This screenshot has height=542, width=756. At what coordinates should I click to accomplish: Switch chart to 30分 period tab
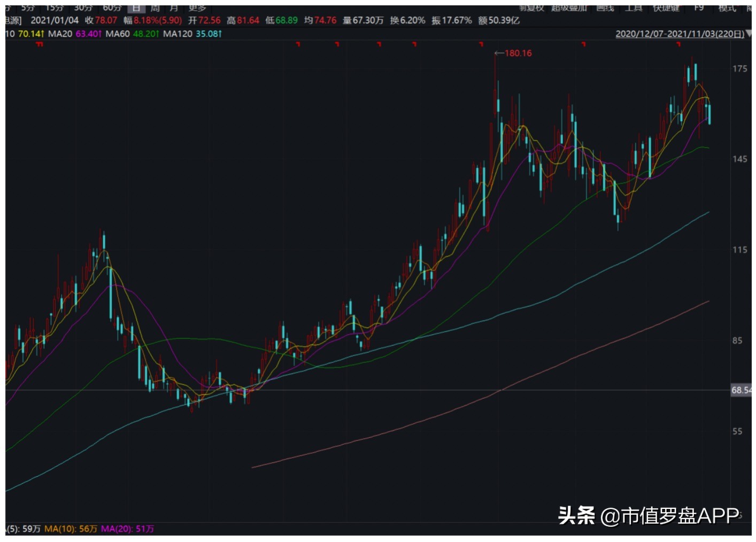83,8
